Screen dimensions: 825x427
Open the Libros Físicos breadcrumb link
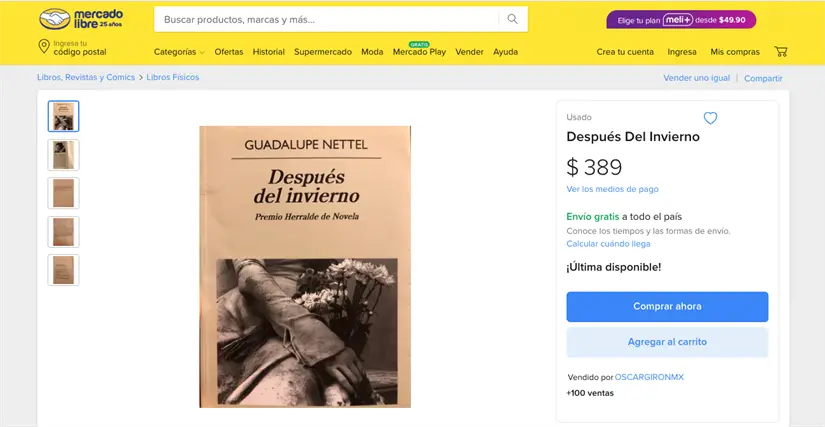click(x=173, y=77)
